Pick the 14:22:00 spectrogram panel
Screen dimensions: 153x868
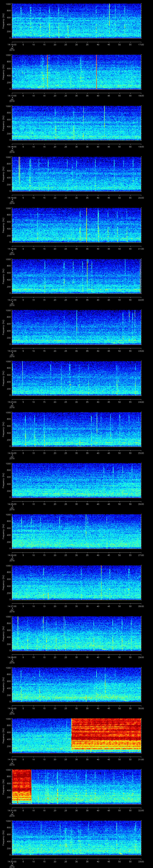(76, 327)
